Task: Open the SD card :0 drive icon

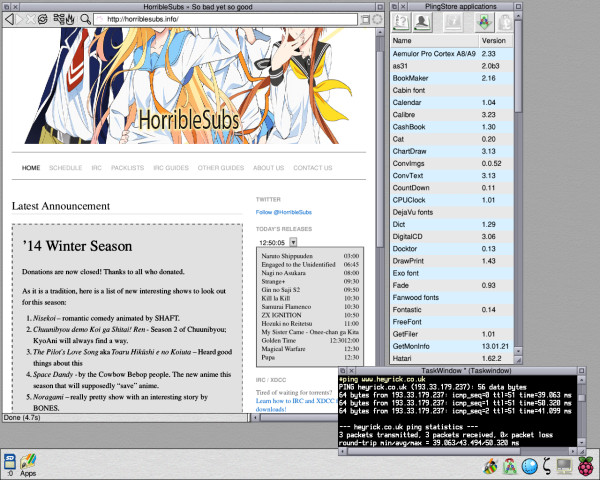Action: 10,465
